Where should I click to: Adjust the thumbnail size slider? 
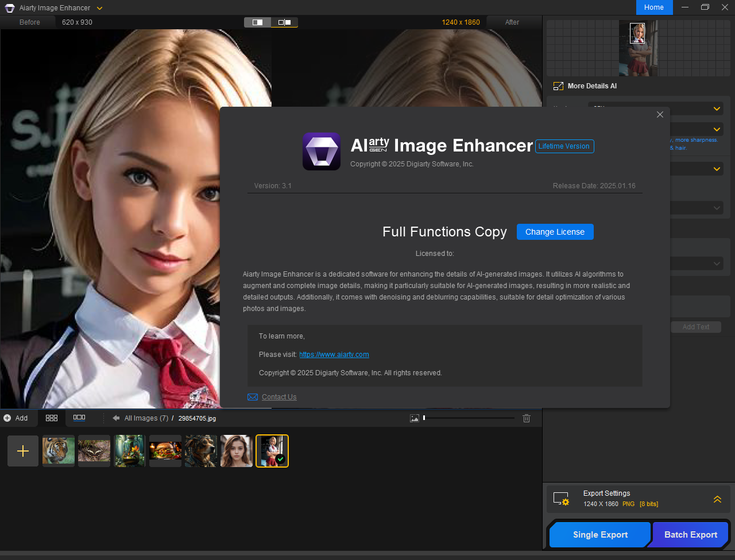(469, 418)
